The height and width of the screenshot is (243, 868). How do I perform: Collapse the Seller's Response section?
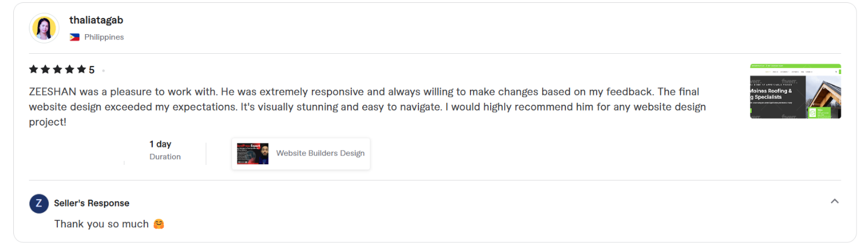click(x=834, y=201)
